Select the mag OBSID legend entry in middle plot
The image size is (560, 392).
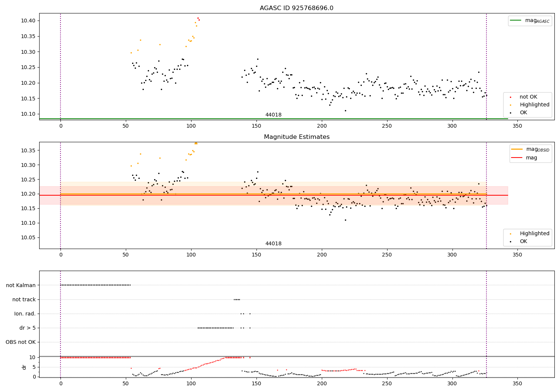point(530,149)
